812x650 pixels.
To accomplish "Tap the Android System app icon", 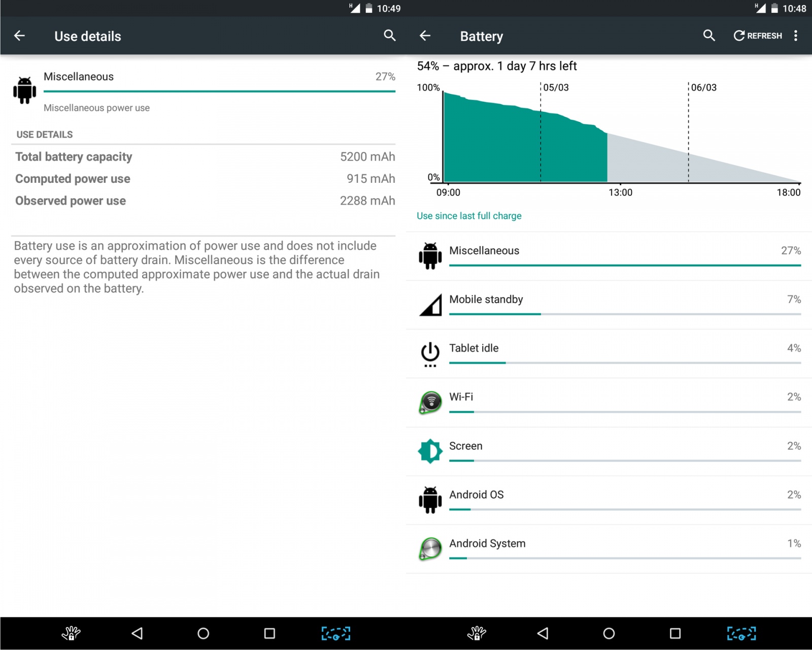I will tap(430, 549).
